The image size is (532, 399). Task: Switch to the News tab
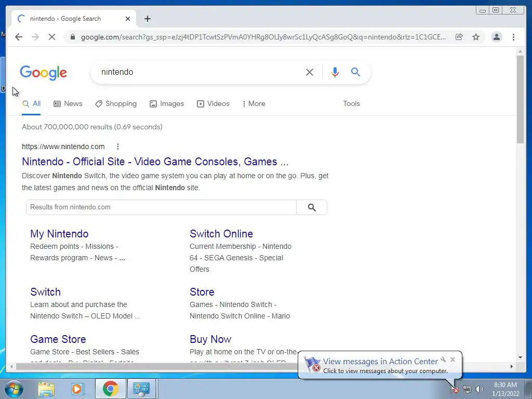coord(68,104)
